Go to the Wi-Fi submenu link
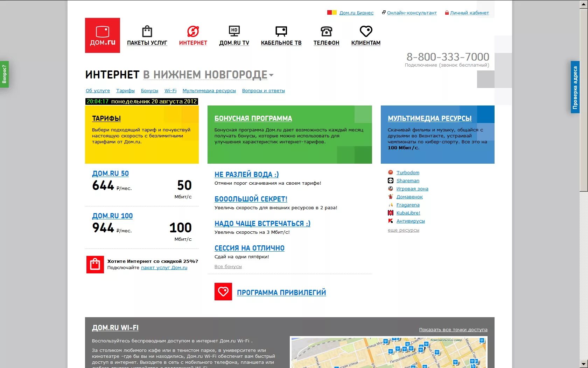 (170, 90)
